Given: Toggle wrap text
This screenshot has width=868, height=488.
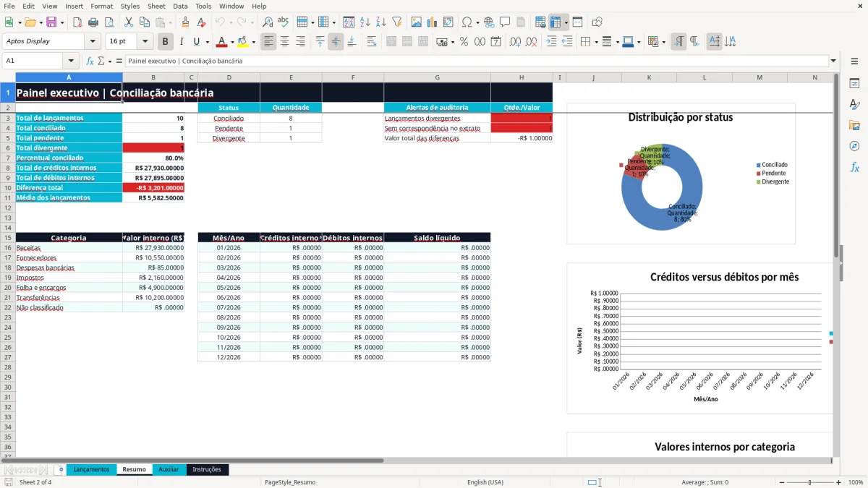Looking at the screenshot, I should (372, 42).
